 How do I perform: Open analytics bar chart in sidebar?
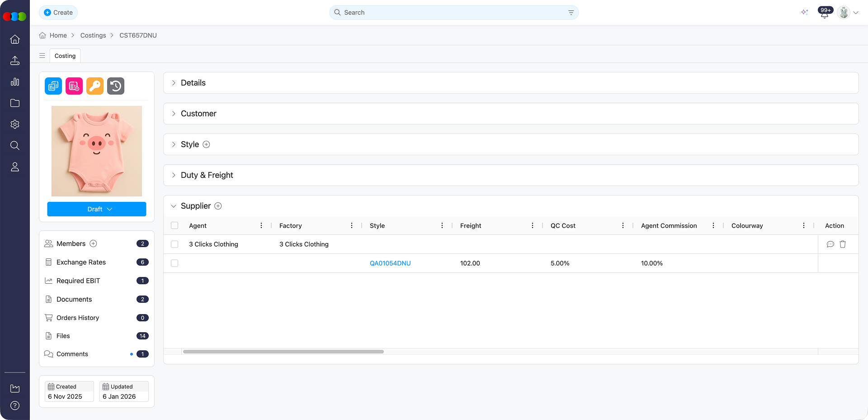click(15, 82)
